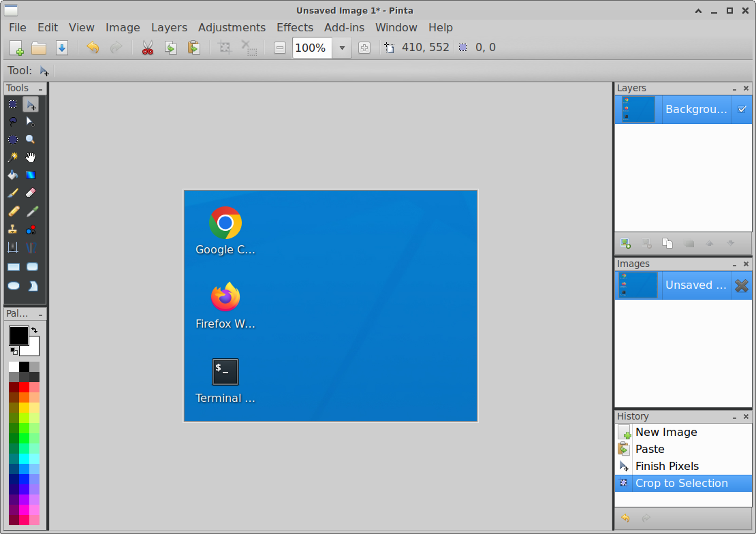Select the Move Selection tool

click(x=31, y=121)
